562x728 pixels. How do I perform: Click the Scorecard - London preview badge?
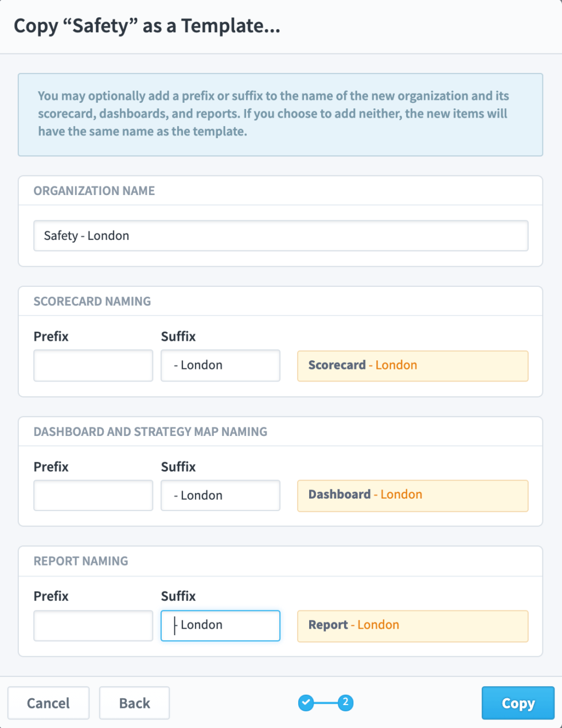(412, 365)
